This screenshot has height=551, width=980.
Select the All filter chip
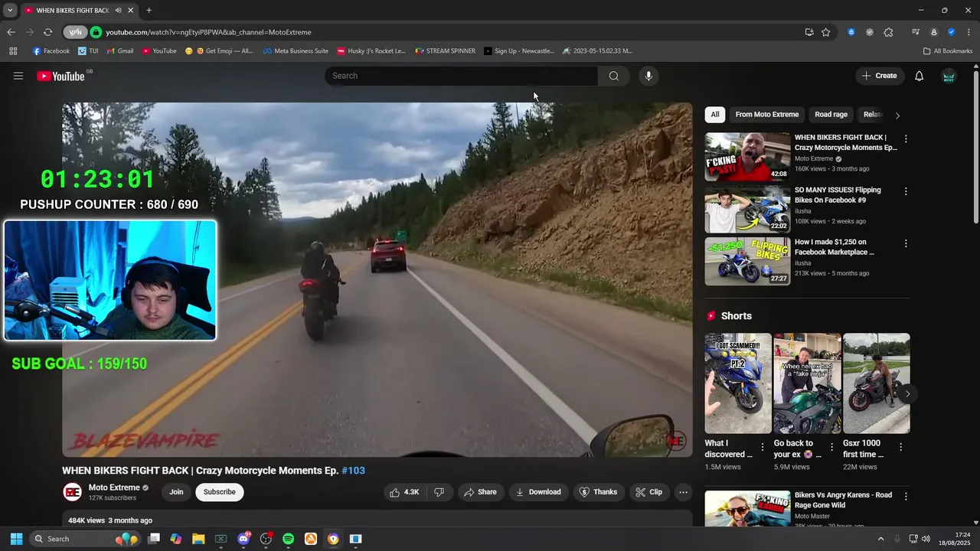click(715, 115)
